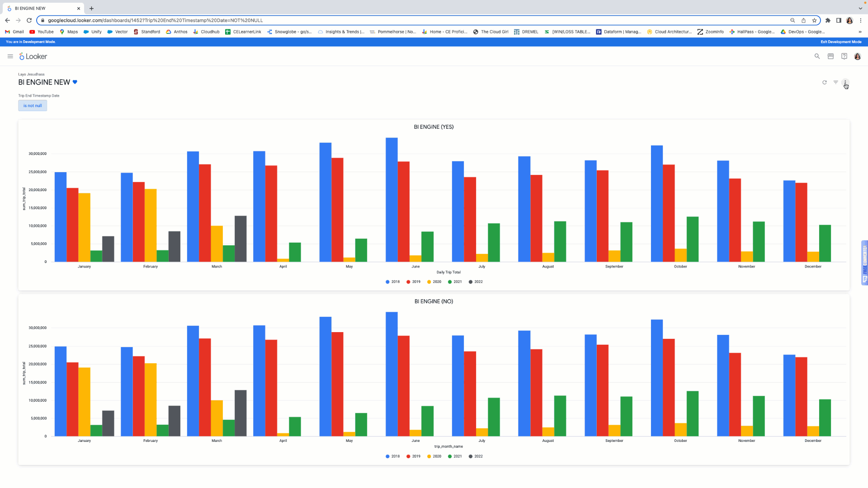Open the YouTube bookmark
The width and height of the screenshot is (868, 488).
point(42,32)
